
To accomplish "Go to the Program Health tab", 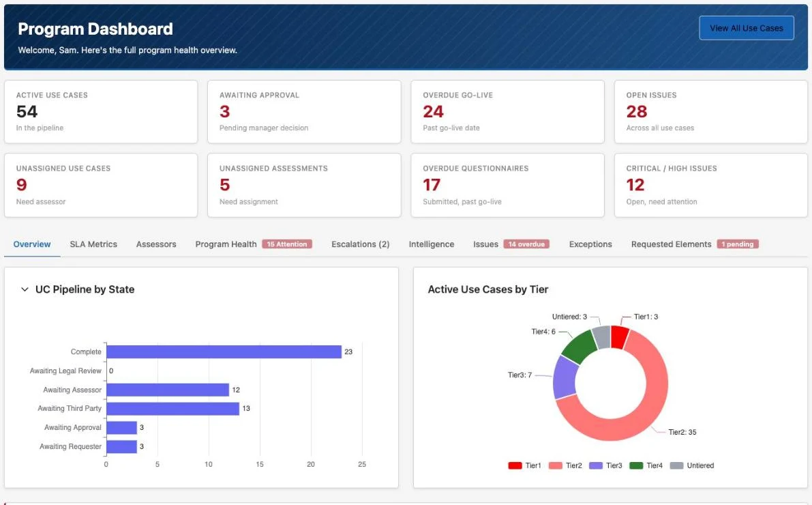I will point(226,244).
